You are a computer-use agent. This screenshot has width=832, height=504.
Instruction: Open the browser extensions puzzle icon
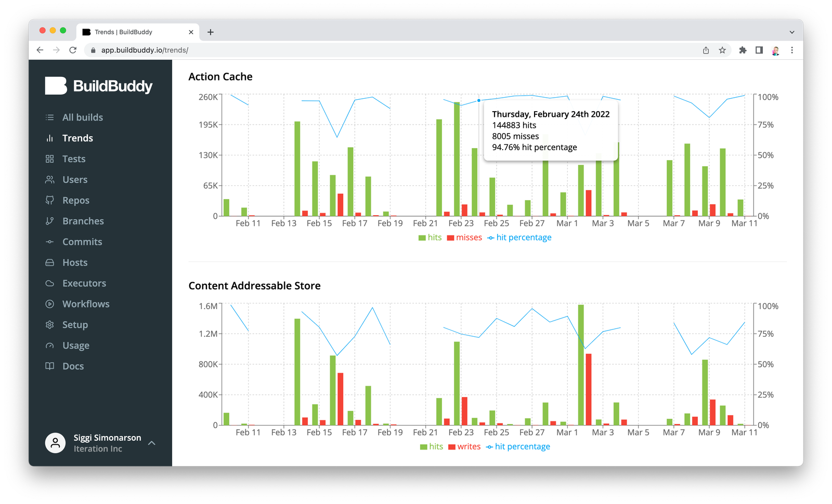(743, 50)
